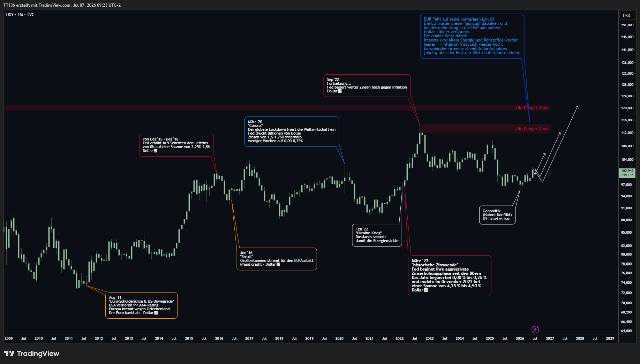Click the 2022 label on time axis
This screenshot has width=640, height=364.
[x=400, y=339]
